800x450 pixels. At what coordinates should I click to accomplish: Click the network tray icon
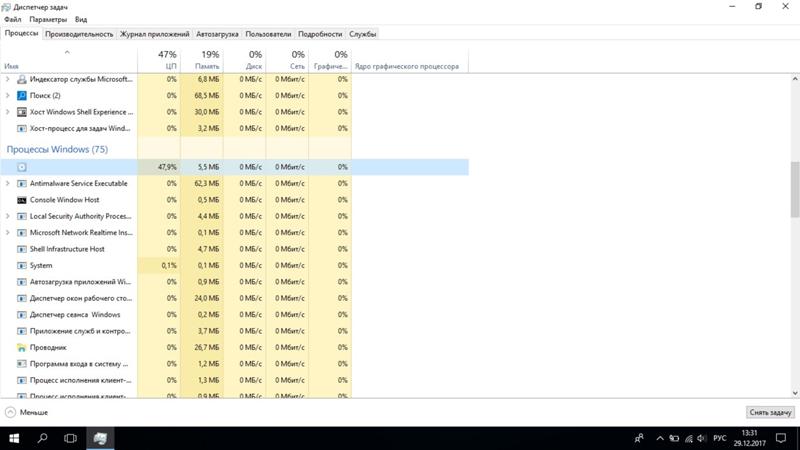click(688, 438)
